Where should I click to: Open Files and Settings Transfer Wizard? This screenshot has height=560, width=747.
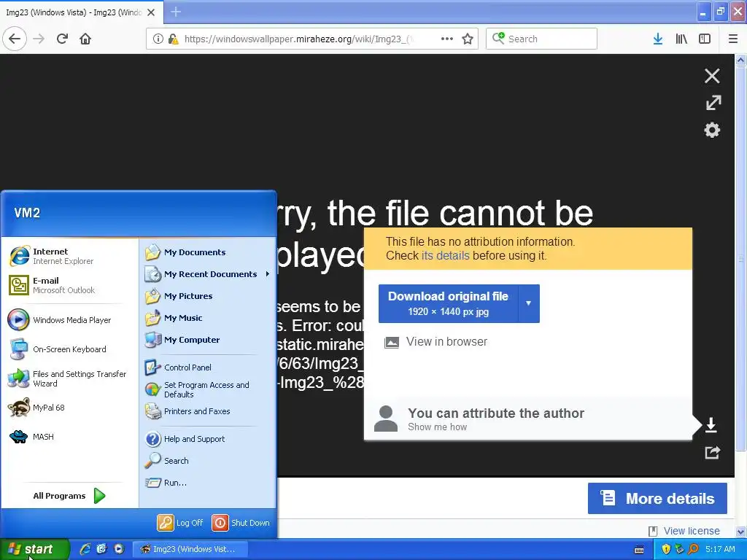71,378
